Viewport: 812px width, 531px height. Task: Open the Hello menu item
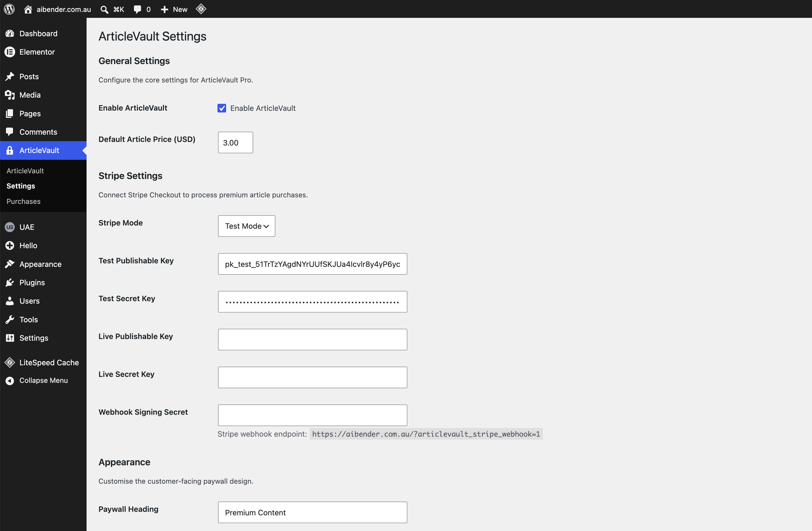tap(43, 245)
